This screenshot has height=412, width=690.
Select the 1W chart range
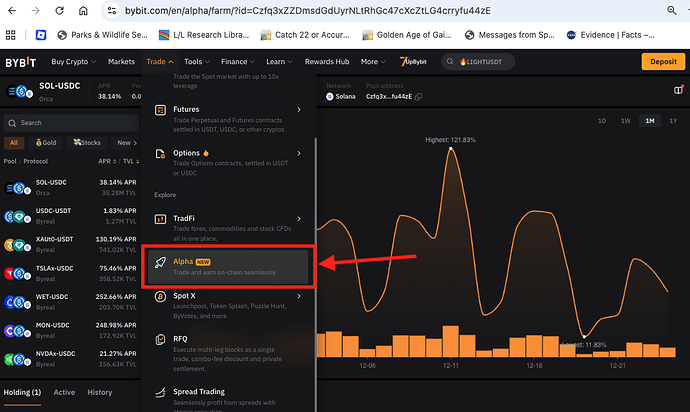click(625, 121)
